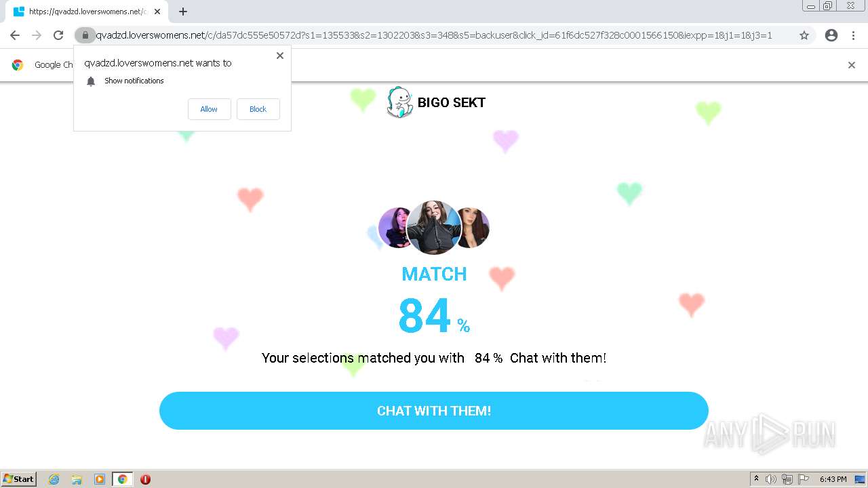Open the File Explorer taskbar icon
868x488 pixels.
click(77, 479)
